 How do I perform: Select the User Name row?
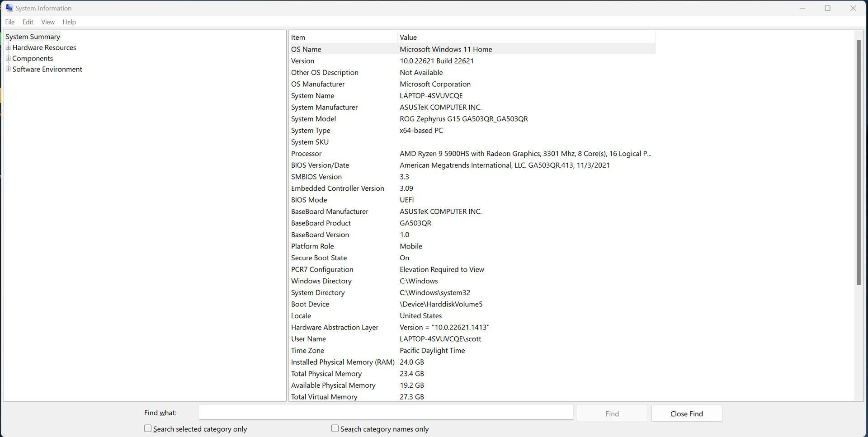click(x=472, y=339)
